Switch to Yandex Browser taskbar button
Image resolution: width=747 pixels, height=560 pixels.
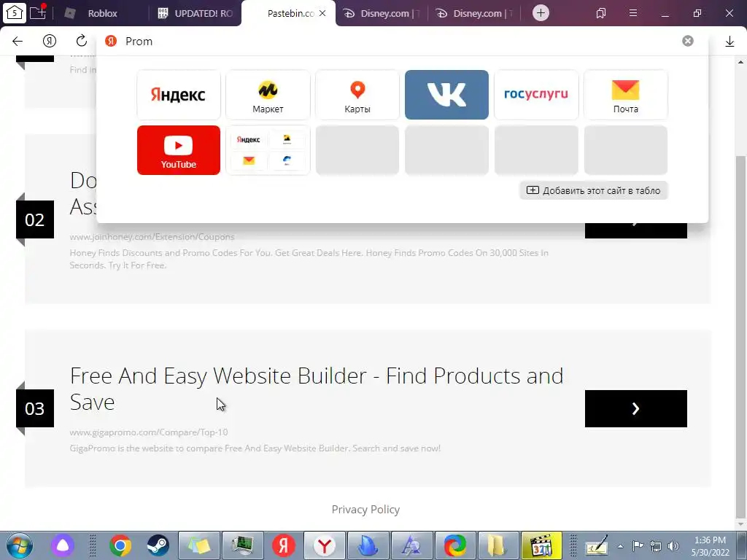coord(325,545)
